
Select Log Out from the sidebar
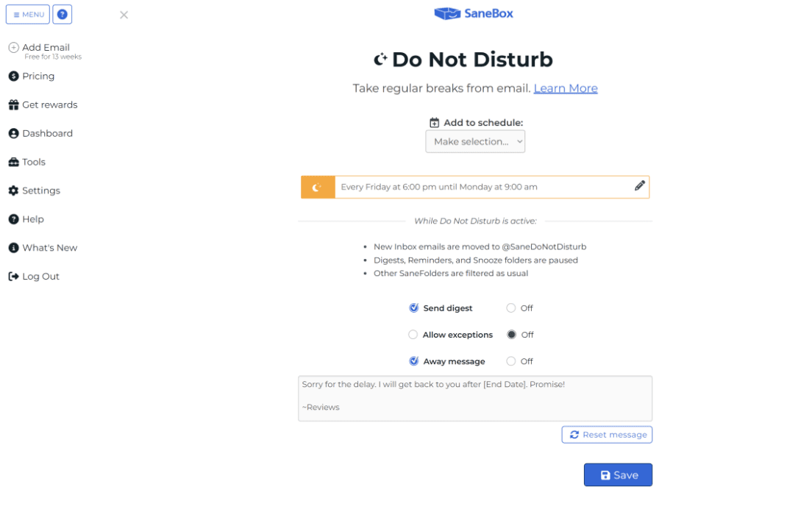pos(35,276)
